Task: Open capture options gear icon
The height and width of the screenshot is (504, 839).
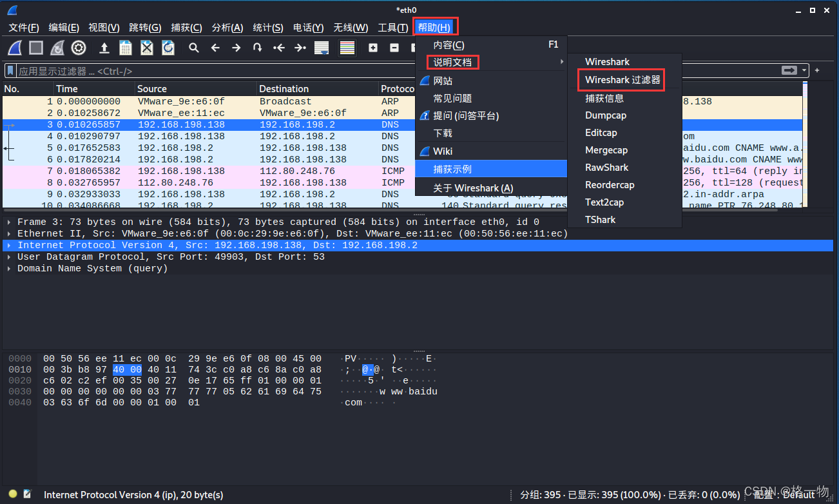Action: [79, 48]
